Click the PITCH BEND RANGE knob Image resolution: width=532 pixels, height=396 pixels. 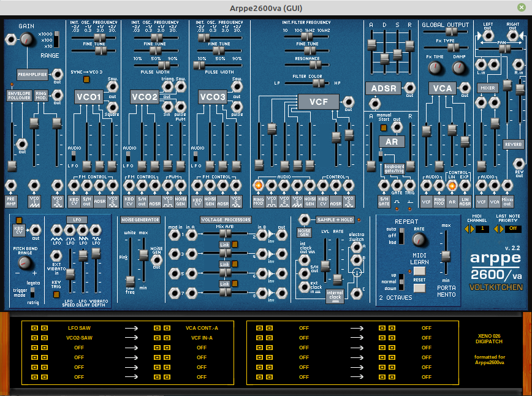[x=25, y=262]
